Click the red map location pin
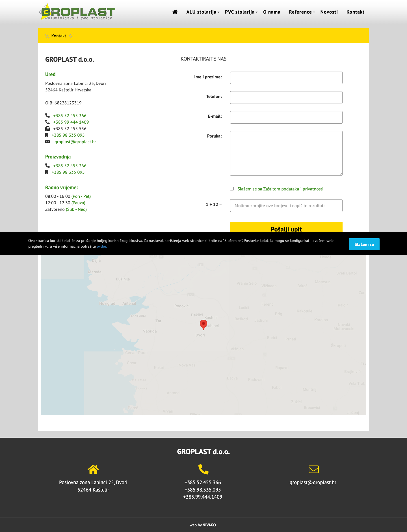The image size is (407, 532). coord(203,325)
